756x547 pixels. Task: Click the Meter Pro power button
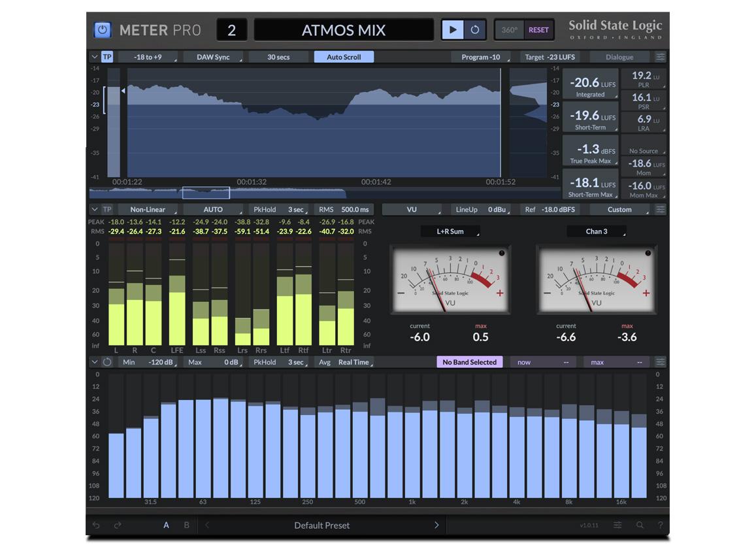(x=102, y=29)
